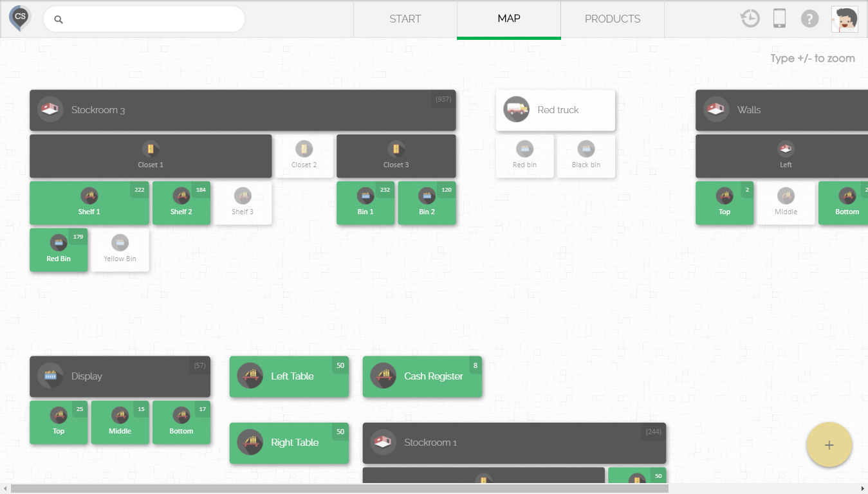Viewport: 868px width, 494px height.
Task: Click the CS logo icon
Action: click(x=20, y=19)
